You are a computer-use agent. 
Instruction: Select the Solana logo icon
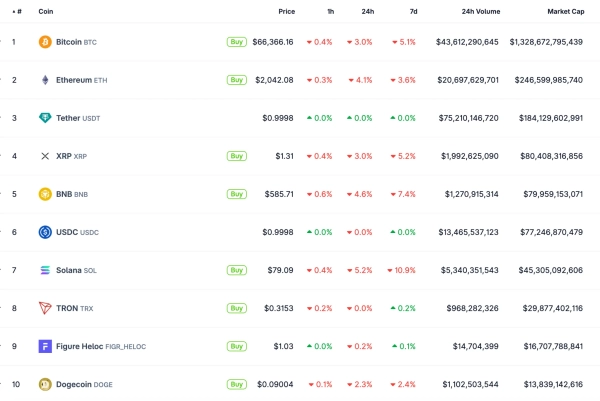(44, 270)
